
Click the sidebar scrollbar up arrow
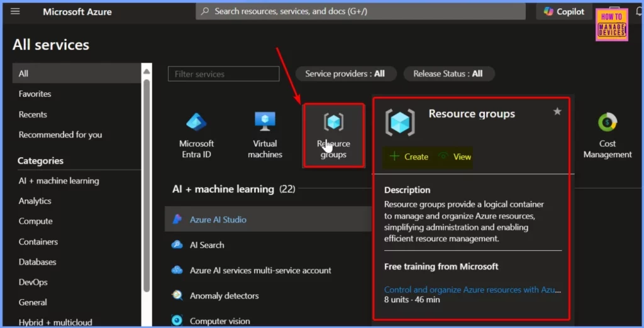tap(147, 71)
